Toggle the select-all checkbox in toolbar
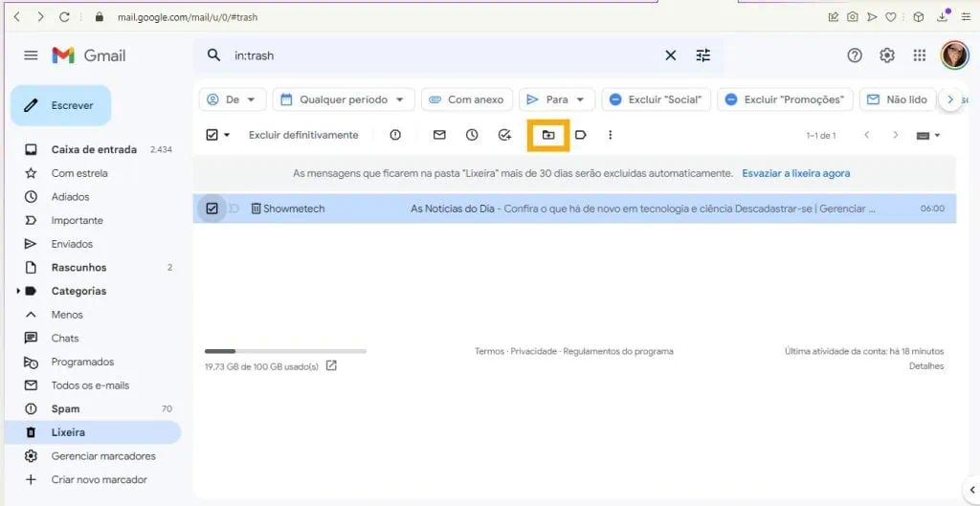The height and width of the screenshot is (506, 980). tap(212, 135)
